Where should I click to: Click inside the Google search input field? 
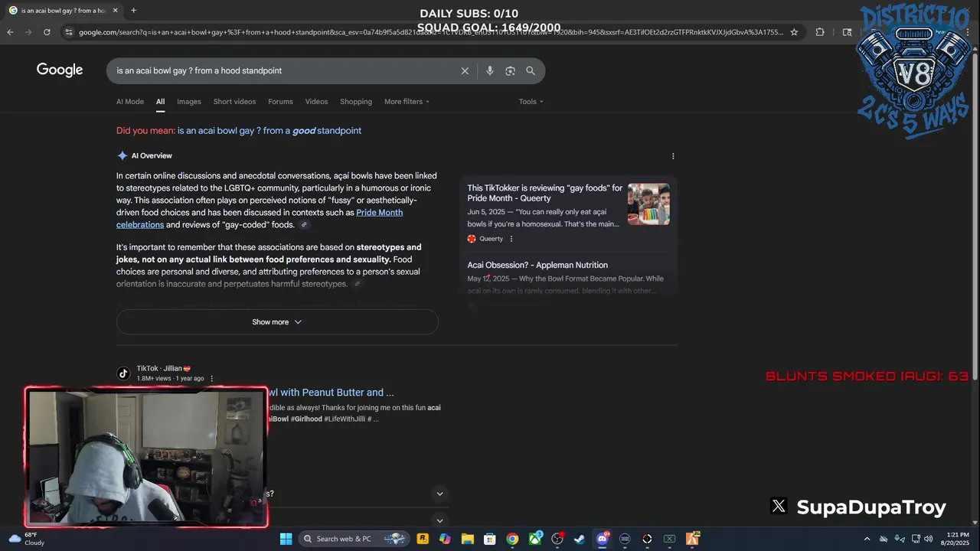[283, 70]
